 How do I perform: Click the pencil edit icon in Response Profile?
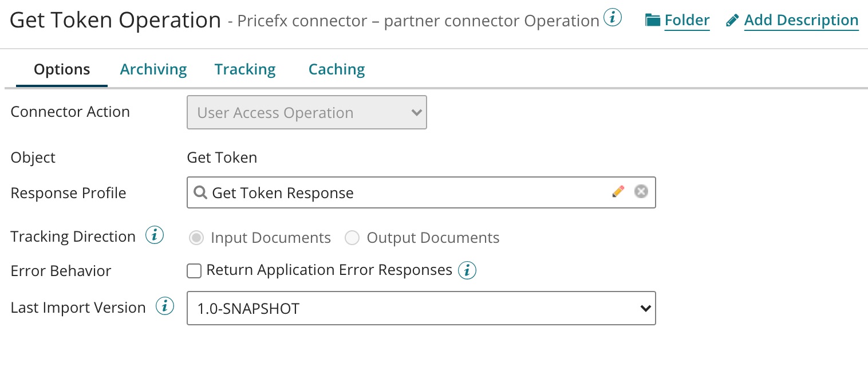click(x=618, y=192)
